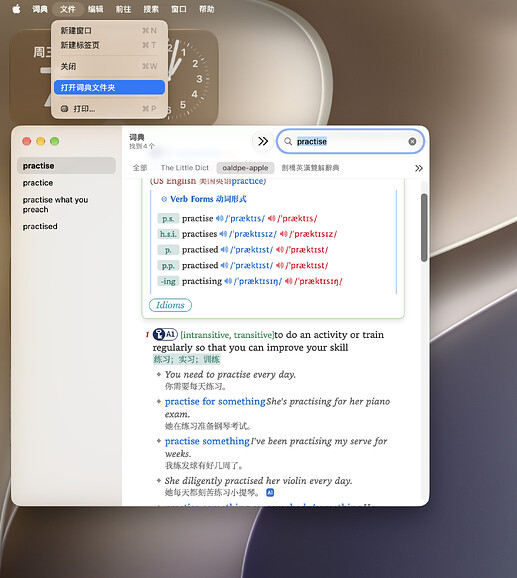Play blue UK audio for 'practise'
517x578 pixels.
point(220,219)
